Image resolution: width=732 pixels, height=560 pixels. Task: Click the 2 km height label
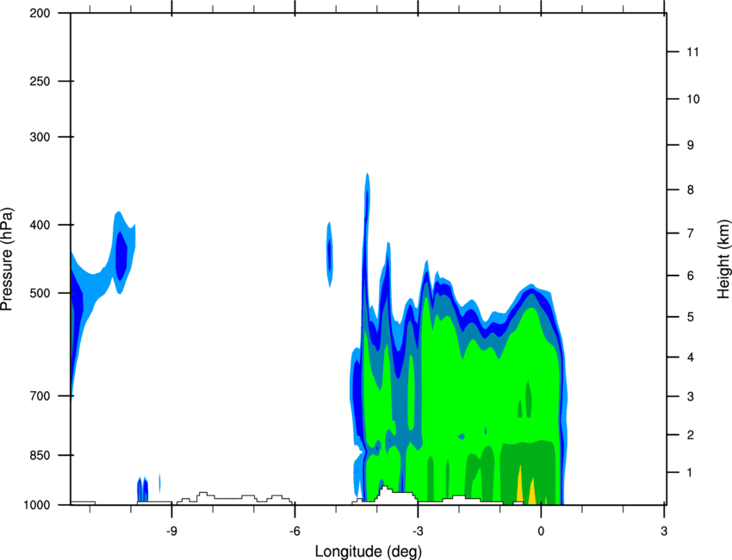691,435
